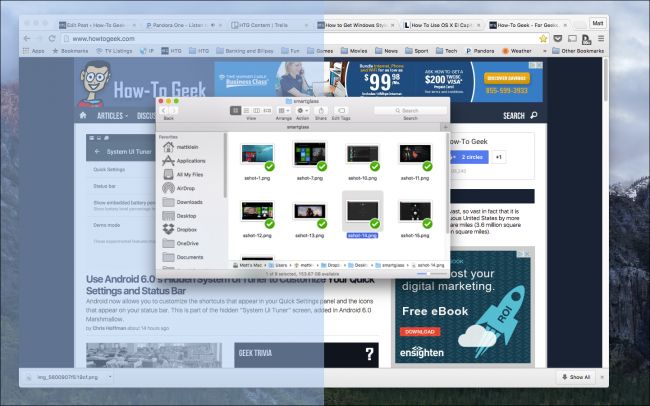Image resolution: width=650 pixels, height=406 pixels.
Task: Open Dropbox in Finder sidebar
Action: click(x=180, y=229)
